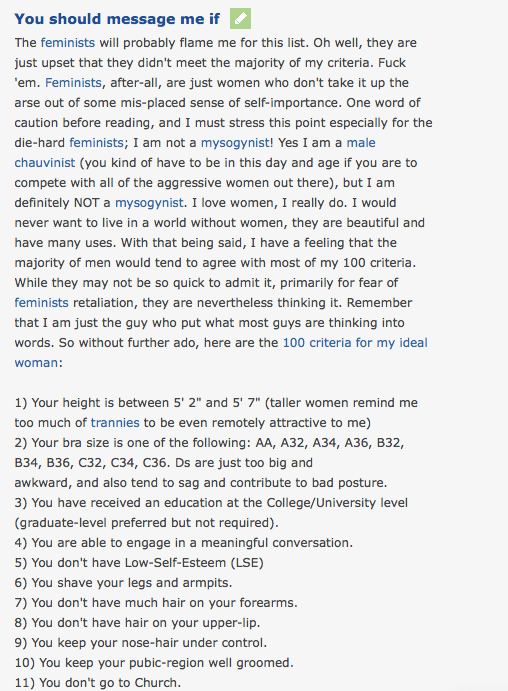The image size is (508, 691).
Task: Follow the feminists link before retaliation
Action: pos(41,303)
